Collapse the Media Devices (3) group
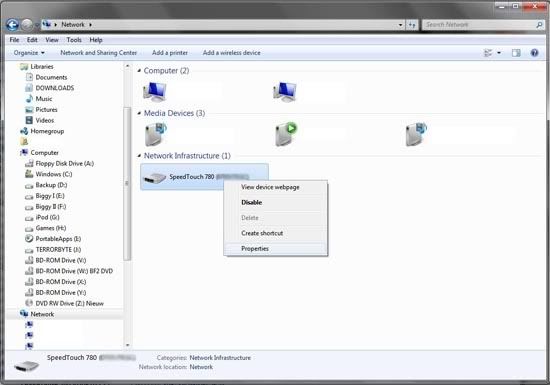This screenshot has height=385, width=550. pyautogui.click(x=139, y=113)
